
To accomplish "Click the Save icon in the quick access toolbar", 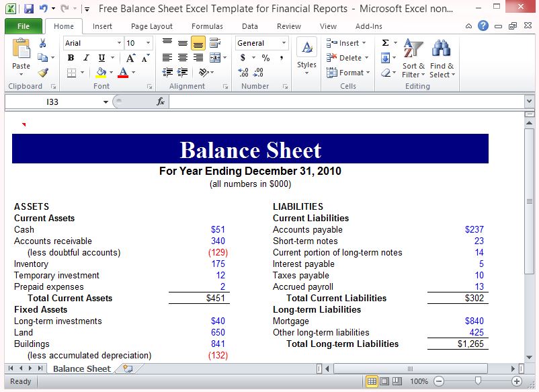I will (x=28, y=9).
